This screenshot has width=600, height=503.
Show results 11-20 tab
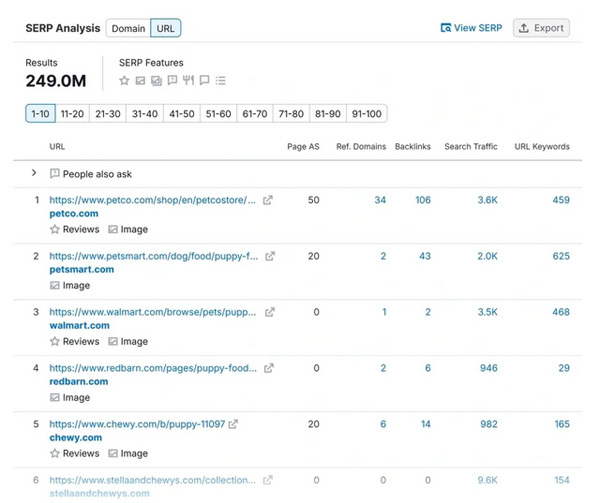pyautogui.click(x=71, y=114)
